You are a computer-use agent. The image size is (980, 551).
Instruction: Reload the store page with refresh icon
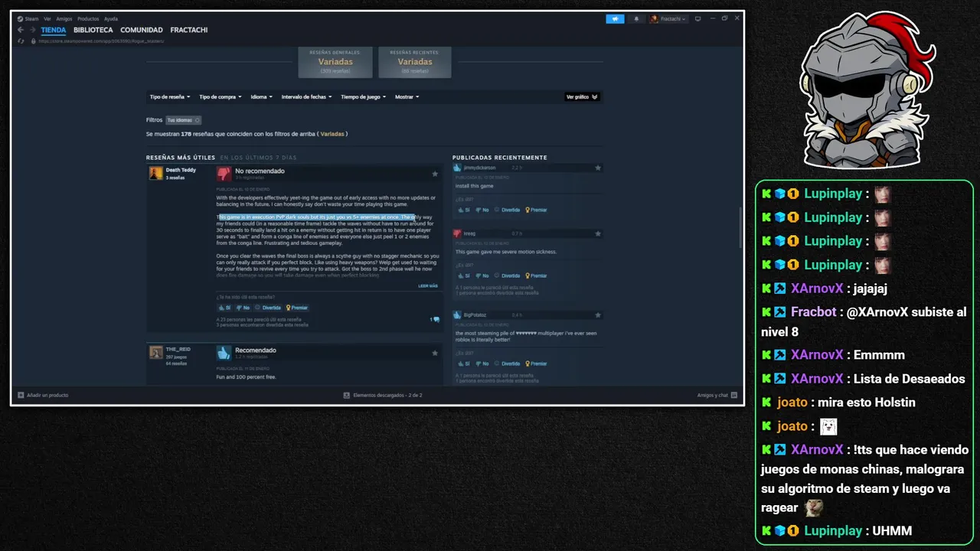click(21, 41)
